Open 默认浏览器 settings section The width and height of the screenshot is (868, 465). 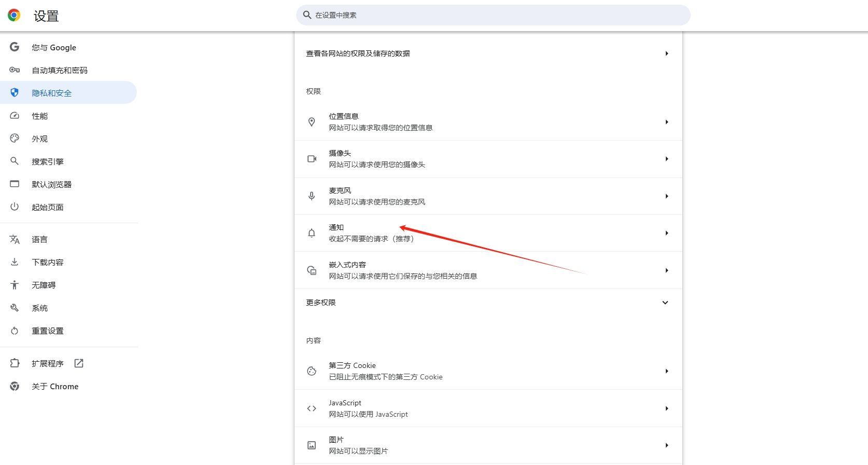tap(68, 184)
